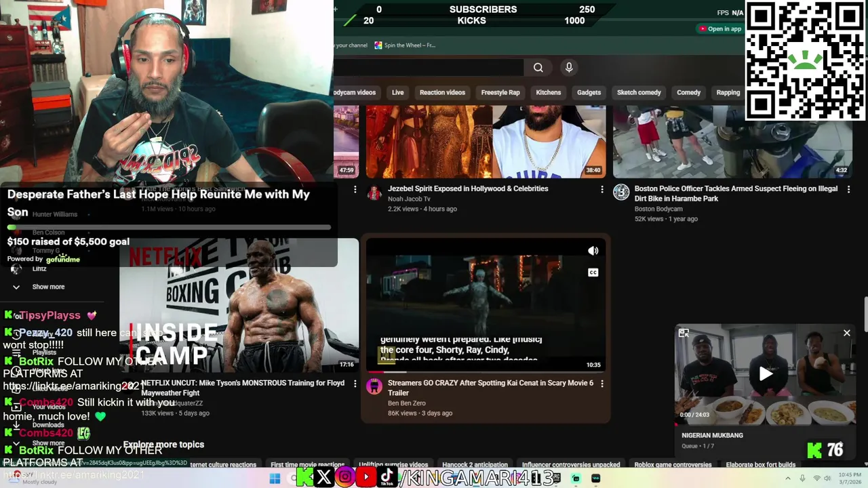The image size is (868, 488).
Task: Play the NIGERIAN MUKBANG miniplayer video
Action: (x=766, y=373)
